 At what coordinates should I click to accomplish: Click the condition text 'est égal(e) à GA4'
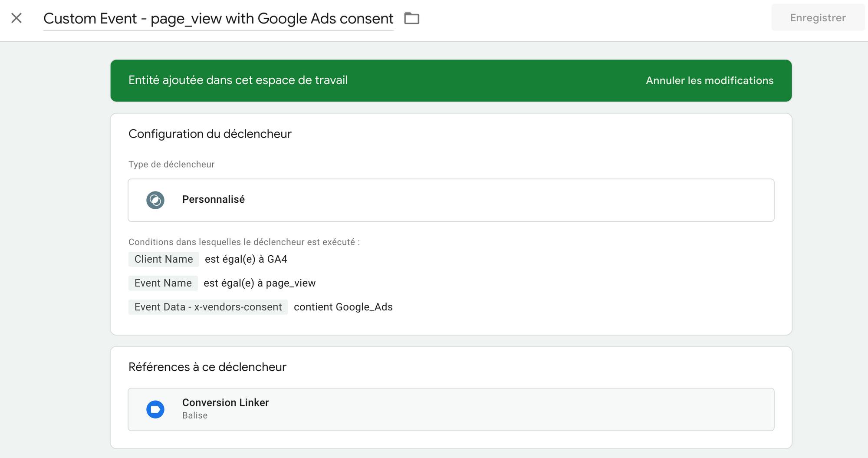[246, 259]
